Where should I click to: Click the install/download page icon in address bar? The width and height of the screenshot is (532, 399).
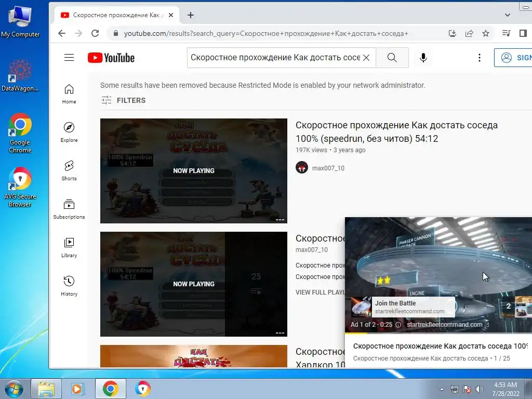[453, 33]
